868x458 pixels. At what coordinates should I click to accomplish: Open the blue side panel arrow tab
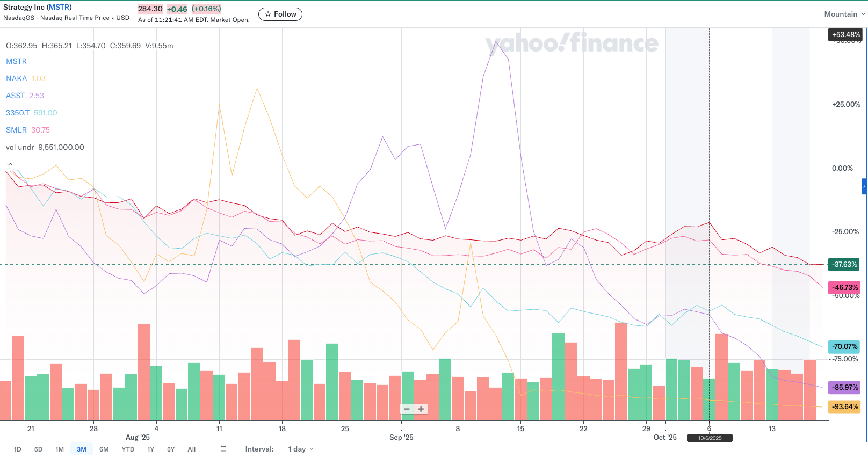click(864, 186)
